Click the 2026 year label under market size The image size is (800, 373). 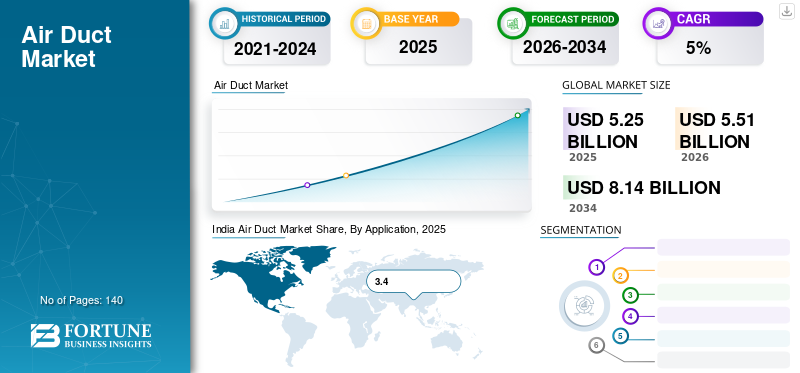[x=695, y=157]
